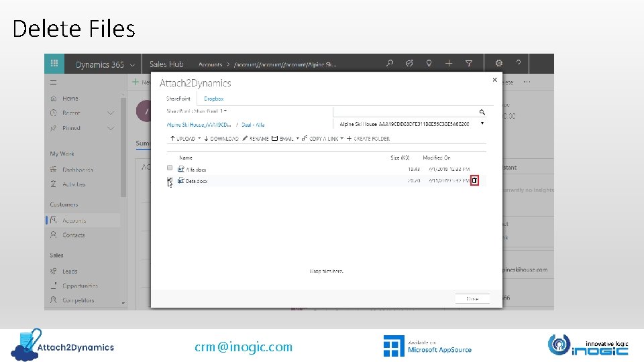Click the Create Folder button
Viewport: 644px width, 362px height.
pyautogui.click(x=368, y=139)
